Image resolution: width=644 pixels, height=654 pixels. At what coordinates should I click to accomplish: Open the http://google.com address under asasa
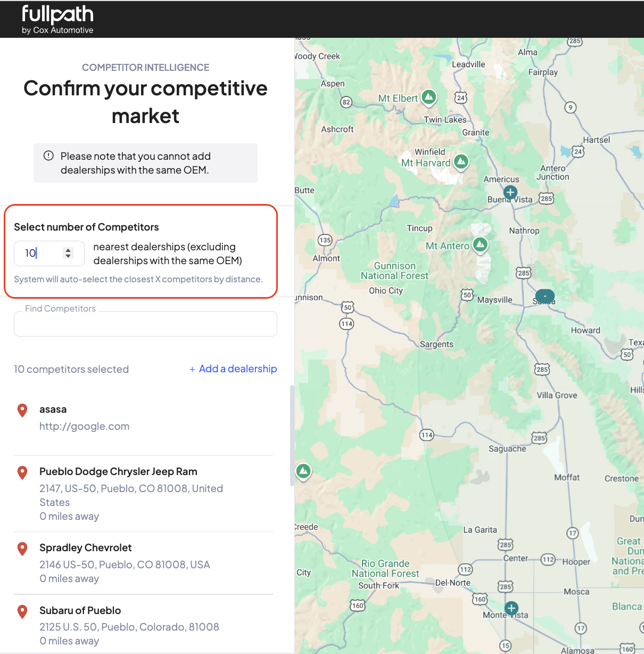pos(84,426)
